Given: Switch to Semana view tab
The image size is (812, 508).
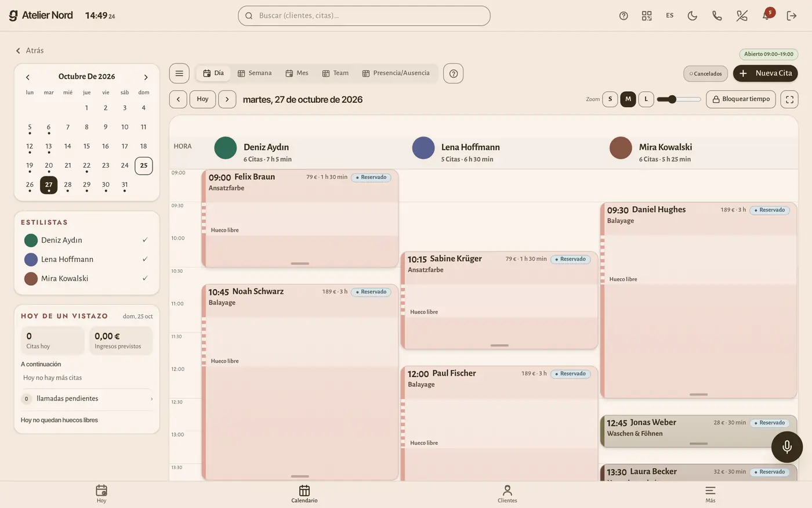Looking at the screenshot, I should (x=255, y=73).
